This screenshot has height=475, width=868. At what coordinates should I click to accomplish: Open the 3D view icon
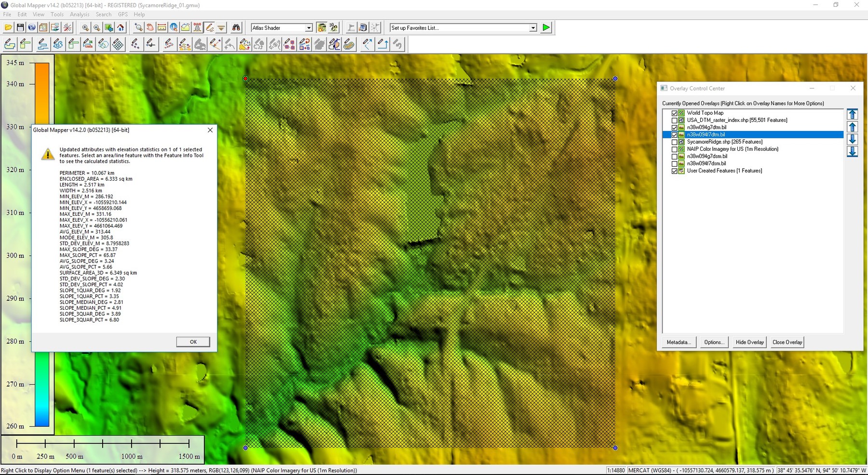(334, 27)
